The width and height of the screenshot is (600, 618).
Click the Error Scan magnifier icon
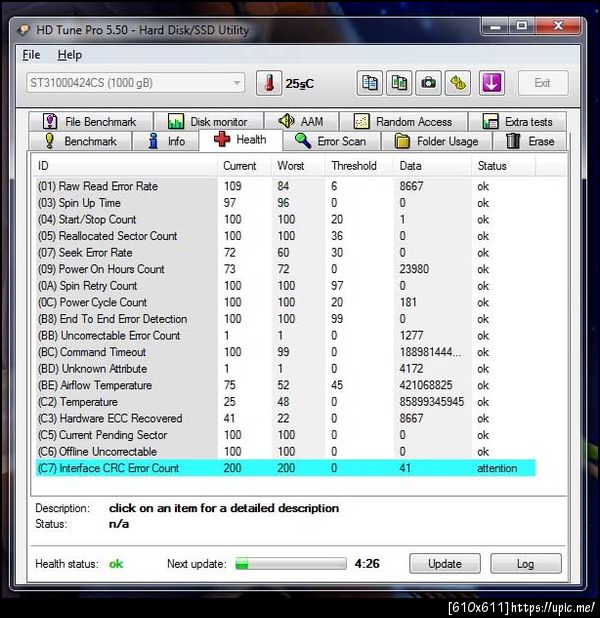pos(303,141)
